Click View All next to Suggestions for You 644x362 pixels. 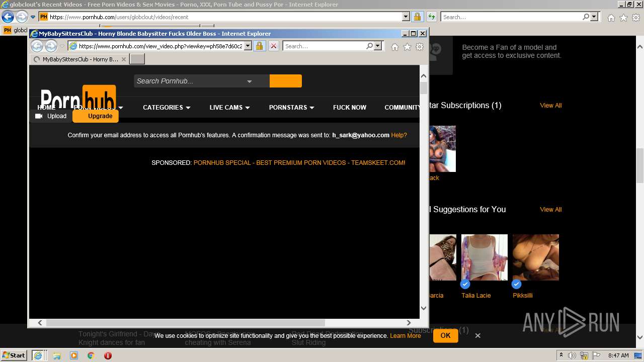coord(551,210)
